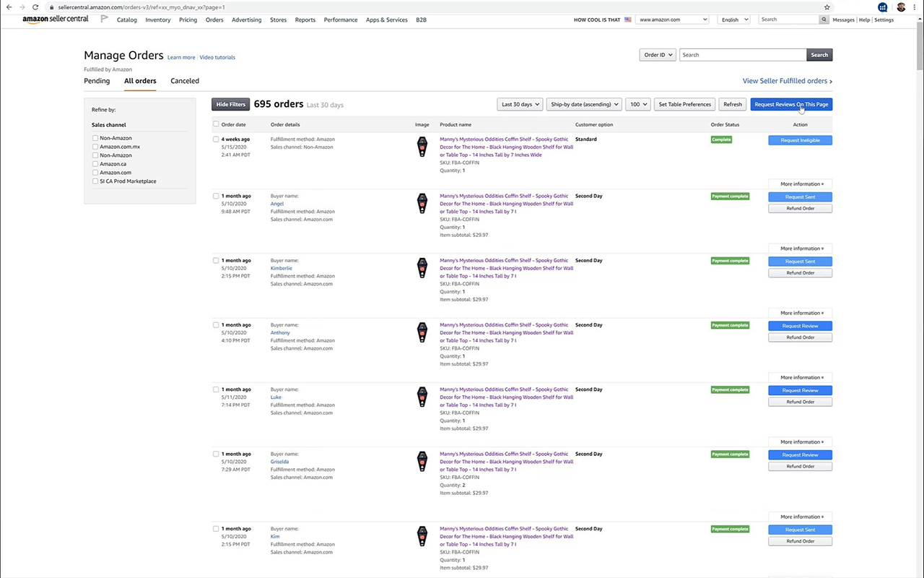Click the reload page icon
Screen dimensions: 924x578
(x=35, y=7)
